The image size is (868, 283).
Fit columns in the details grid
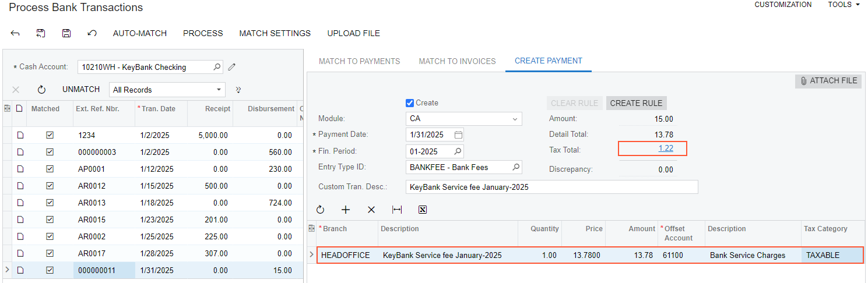pos(397,210)
